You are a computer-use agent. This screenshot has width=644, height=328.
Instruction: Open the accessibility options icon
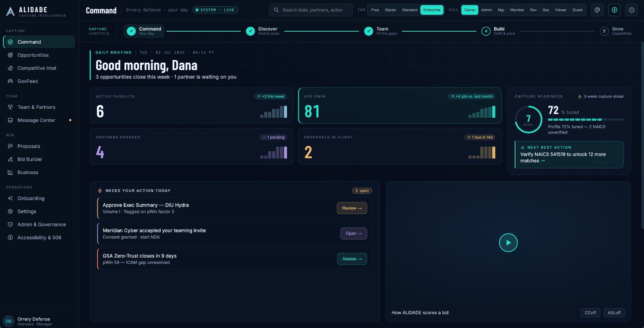tap(615, 10)
